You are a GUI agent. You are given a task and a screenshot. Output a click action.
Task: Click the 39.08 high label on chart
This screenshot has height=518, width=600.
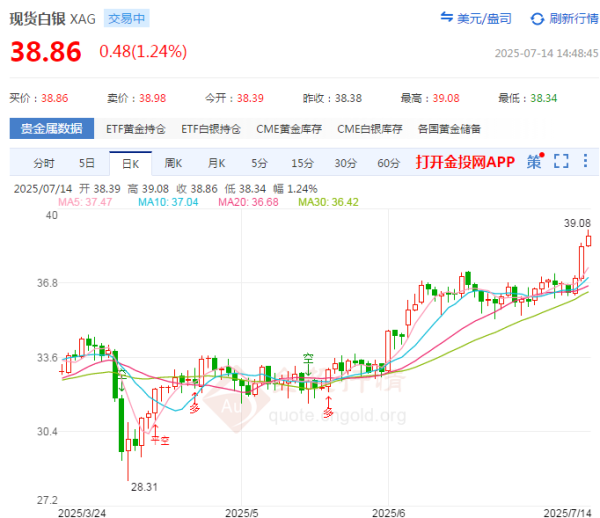(x=577, y=223)
